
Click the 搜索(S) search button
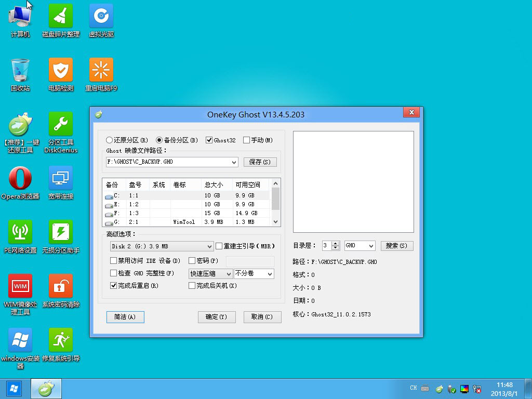397,246
